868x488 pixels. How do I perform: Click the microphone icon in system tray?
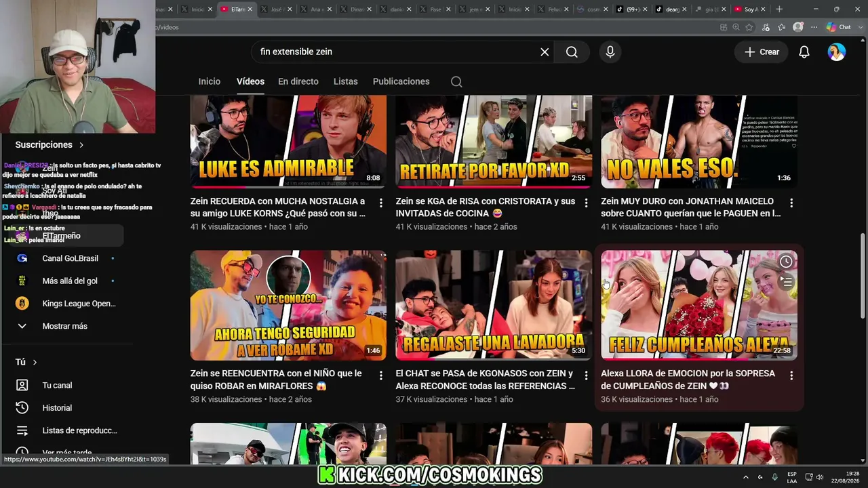(775, 477)
